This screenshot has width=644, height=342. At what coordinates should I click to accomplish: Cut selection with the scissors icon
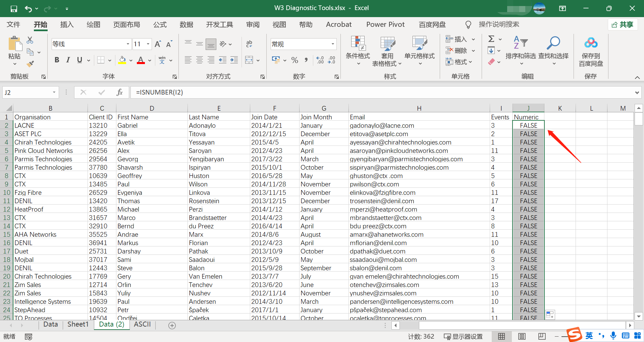tap(30, 40)
